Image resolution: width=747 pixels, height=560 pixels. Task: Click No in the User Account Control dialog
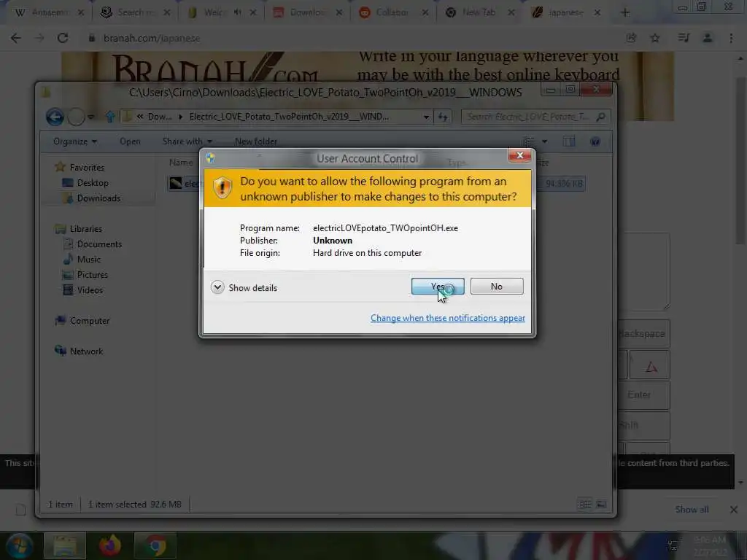tap(496, 286)
